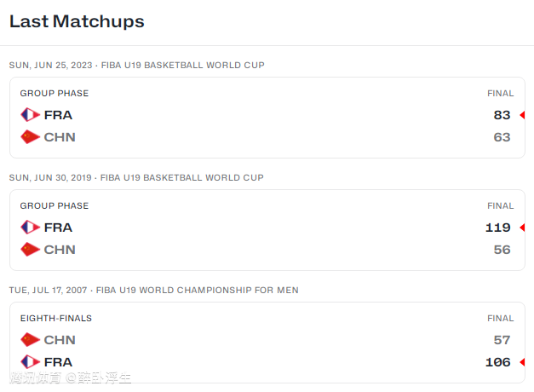The height and width of the screenshot is (392, 534).
Task: Open CHN team link in 2019 game
Action: coord(60,250)
